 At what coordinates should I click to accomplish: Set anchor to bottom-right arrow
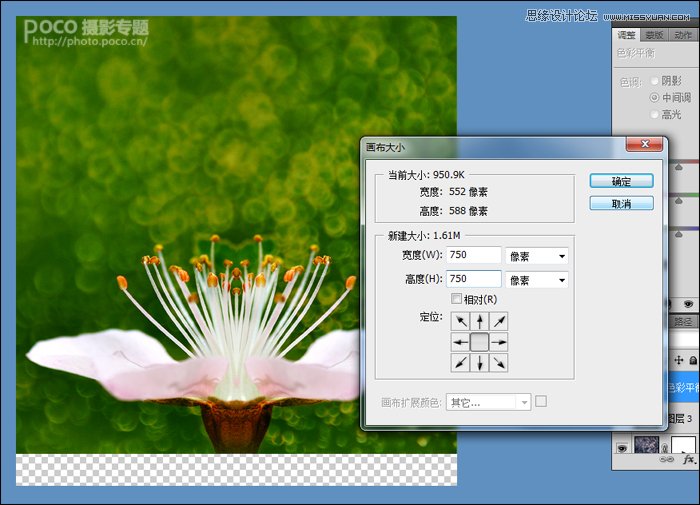[499, 363]
